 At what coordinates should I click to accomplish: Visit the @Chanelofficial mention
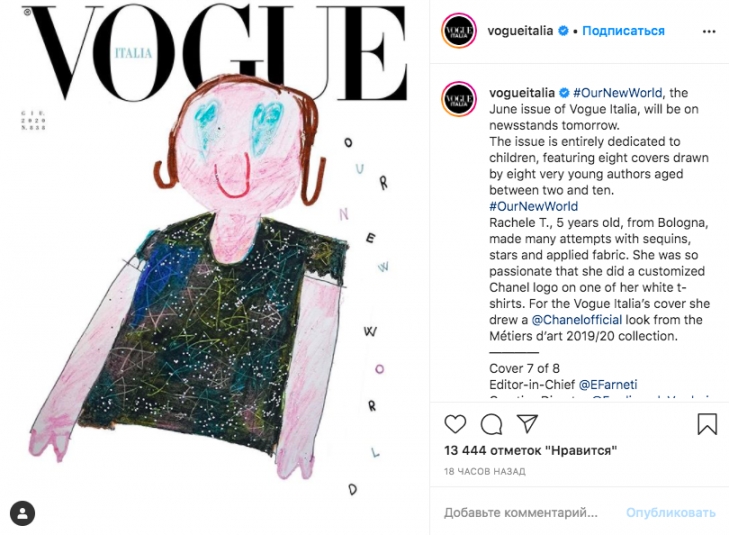pos(577,320)
